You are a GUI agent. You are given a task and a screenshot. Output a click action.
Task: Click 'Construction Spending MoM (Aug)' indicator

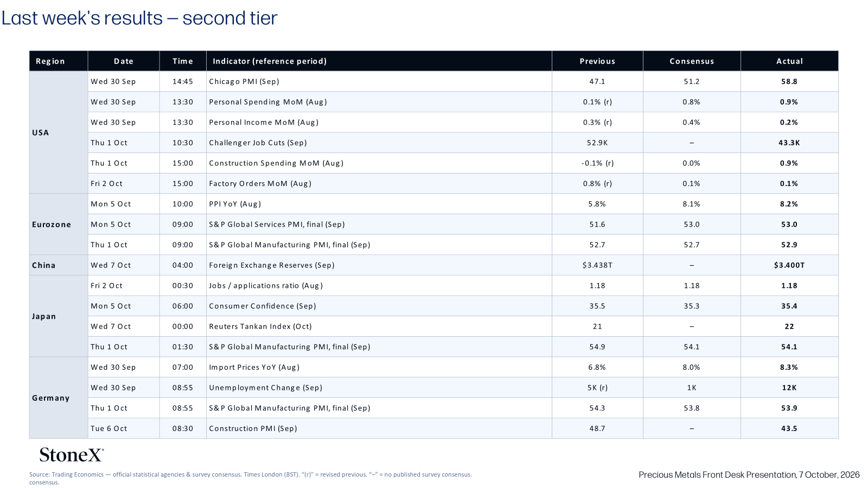tap(276, 163)
